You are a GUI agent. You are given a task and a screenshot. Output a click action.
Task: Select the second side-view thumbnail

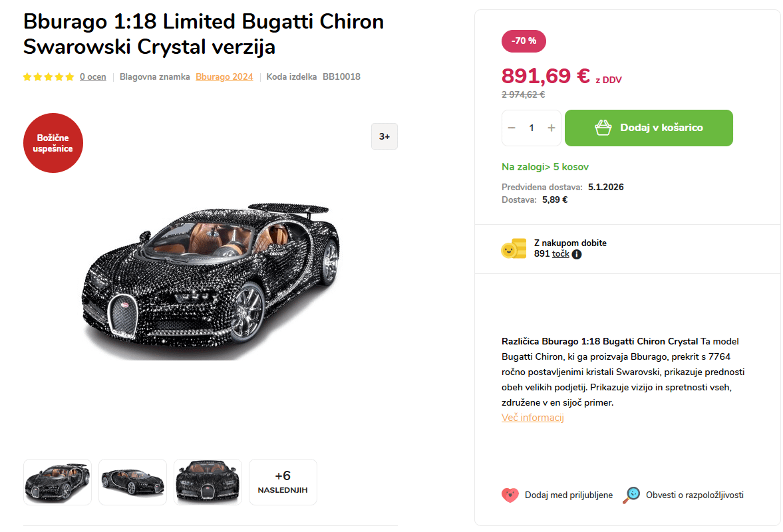tap(132, 482)
